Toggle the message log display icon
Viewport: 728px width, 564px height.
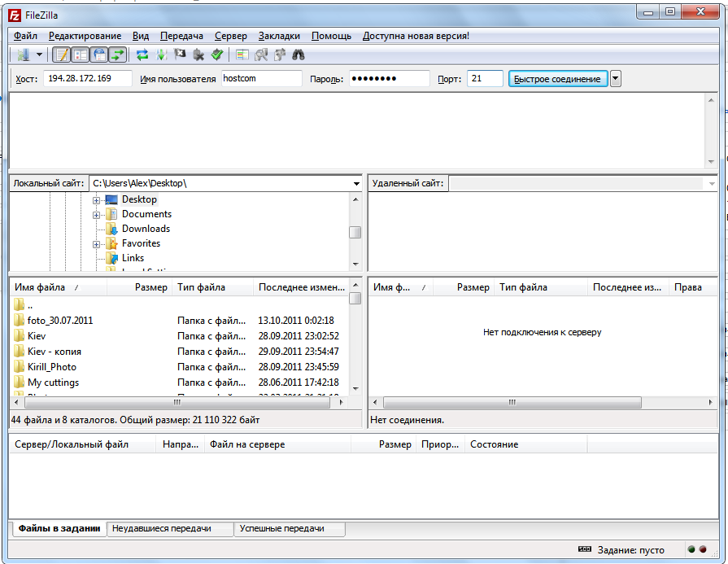[61, 55]
